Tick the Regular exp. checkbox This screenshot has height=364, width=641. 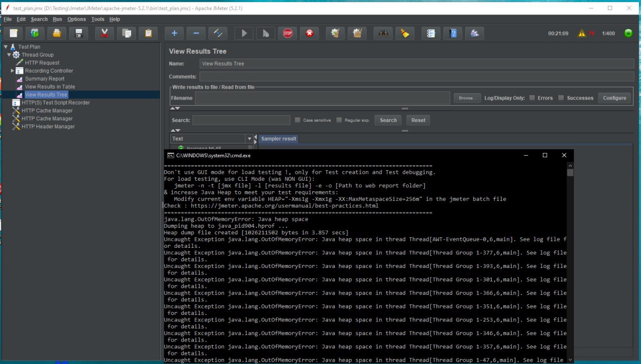pos(340,120)
